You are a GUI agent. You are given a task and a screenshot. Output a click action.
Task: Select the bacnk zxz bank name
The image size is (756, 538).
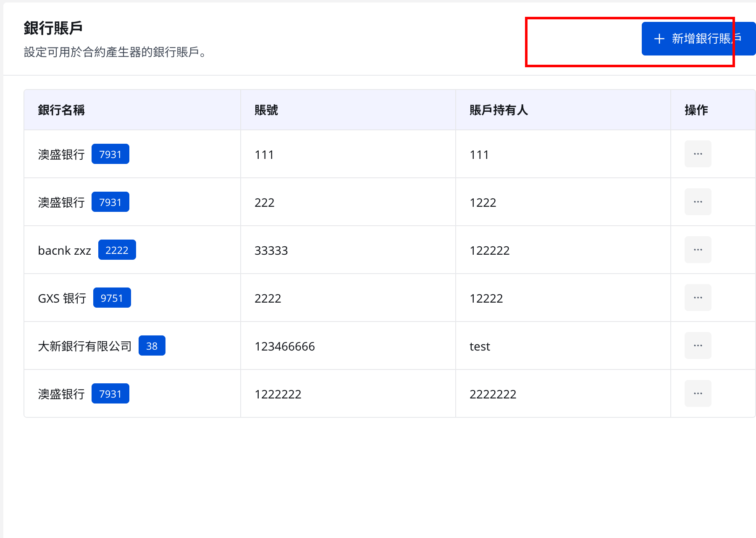point(64,251)
